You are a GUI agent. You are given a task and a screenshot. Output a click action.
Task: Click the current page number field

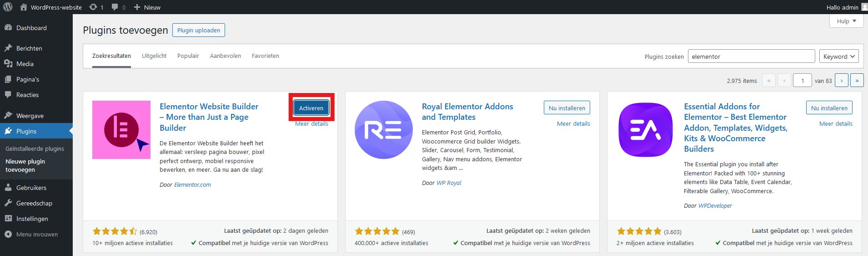tap(803, 81)
